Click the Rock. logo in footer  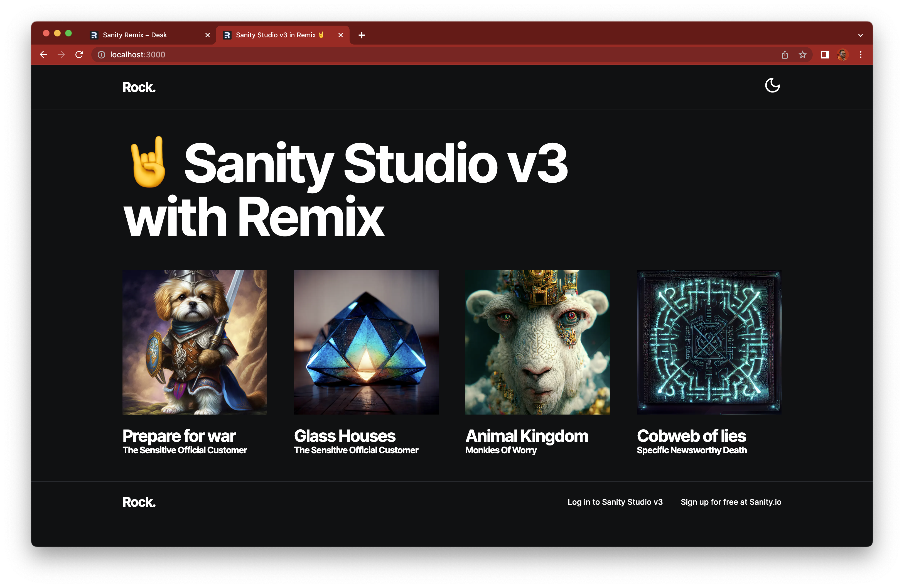point(138,502)
